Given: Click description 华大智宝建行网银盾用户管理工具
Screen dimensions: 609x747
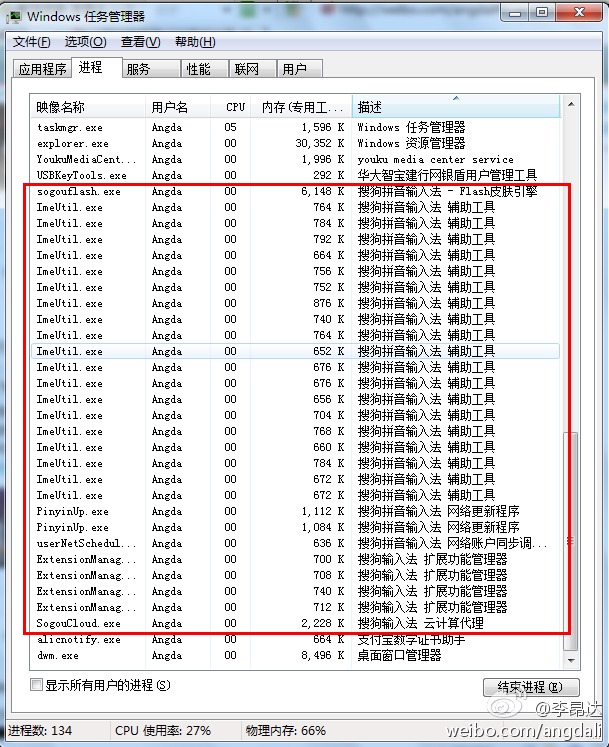Looking at the screenshot, I should [447, 175].
